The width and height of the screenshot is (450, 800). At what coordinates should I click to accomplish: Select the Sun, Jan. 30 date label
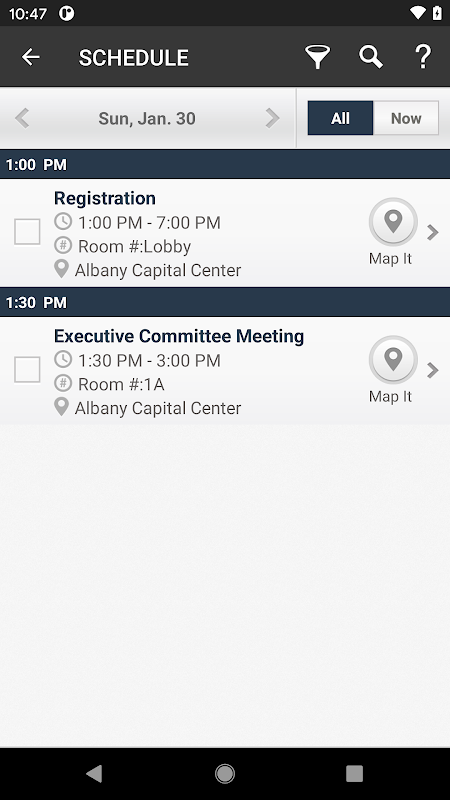pos(147,118)
